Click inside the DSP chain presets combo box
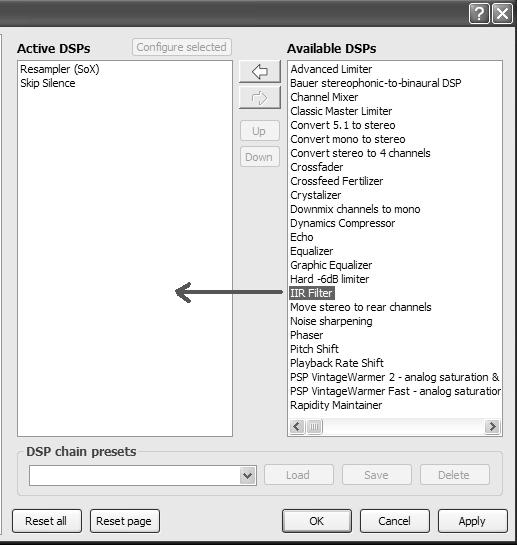Image resolution: width=517 pixels, height=545 pixels. pyautogui.click(x=143, y=475)
